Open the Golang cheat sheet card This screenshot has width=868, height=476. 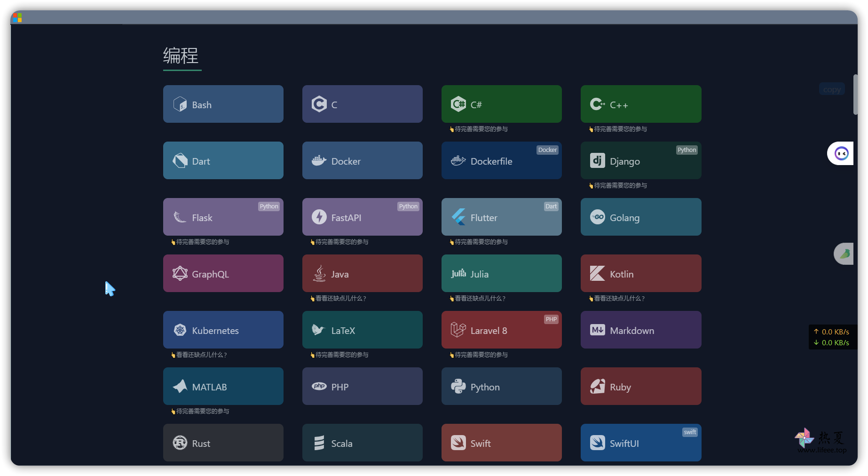(x=641, y=217)
